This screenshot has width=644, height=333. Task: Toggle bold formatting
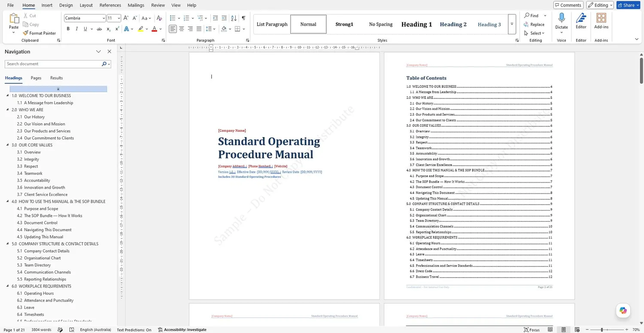(68, 29)
